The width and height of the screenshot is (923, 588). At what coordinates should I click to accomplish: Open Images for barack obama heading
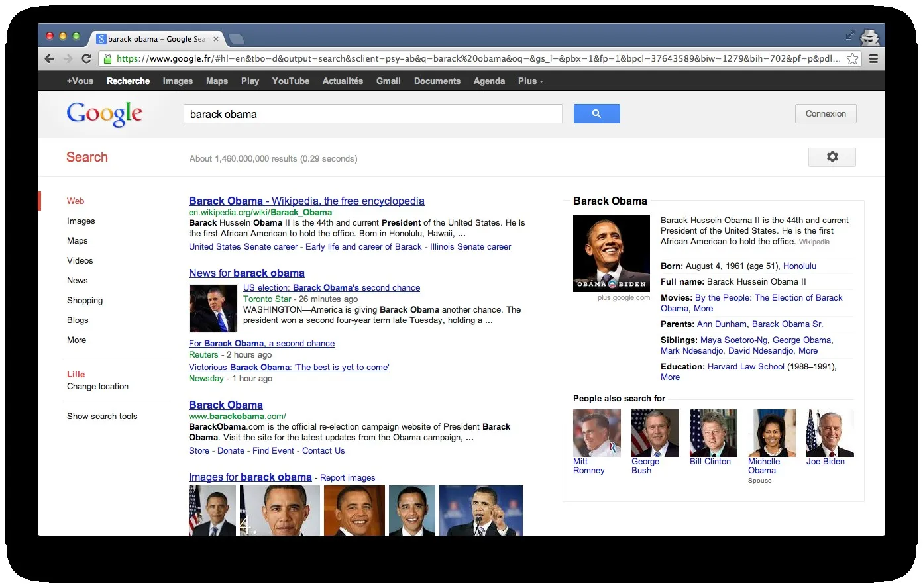point(250,477)
